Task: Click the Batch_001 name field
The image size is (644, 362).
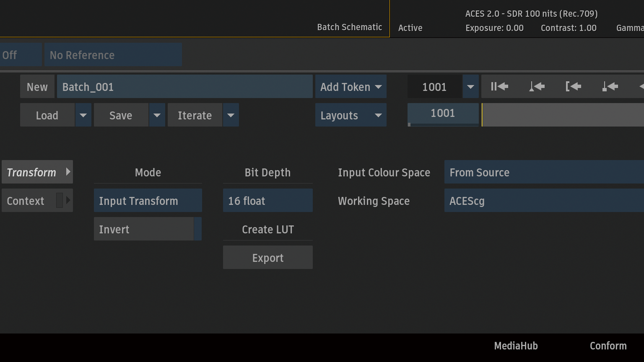Action: tap(184, 87)
